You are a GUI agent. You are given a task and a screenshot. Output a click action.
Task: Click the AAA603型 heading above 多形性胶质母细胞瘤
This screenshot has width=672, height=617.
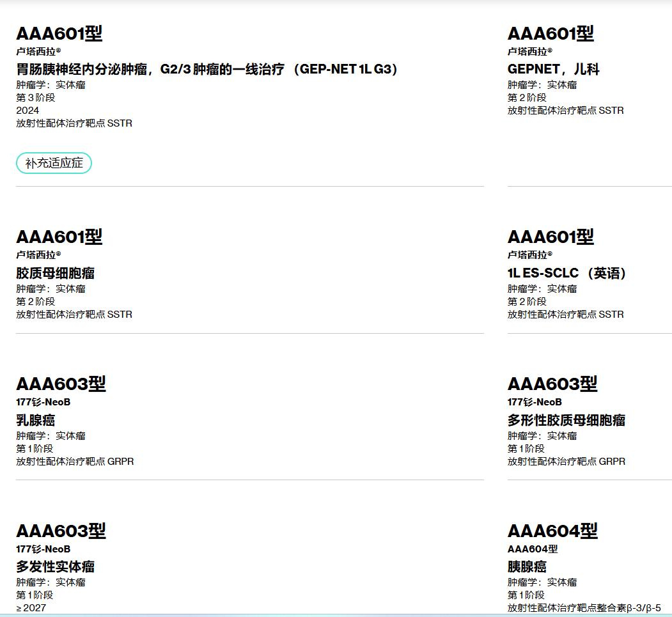[552, 384]
